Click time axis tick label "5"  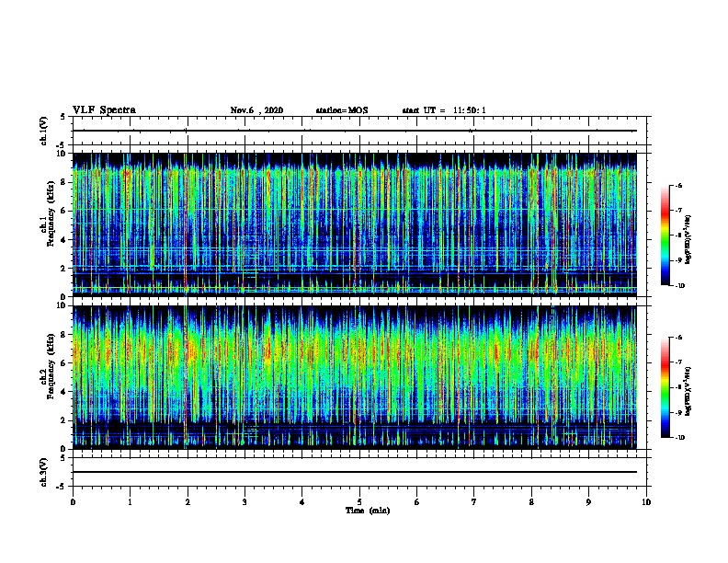pos(359,502)
